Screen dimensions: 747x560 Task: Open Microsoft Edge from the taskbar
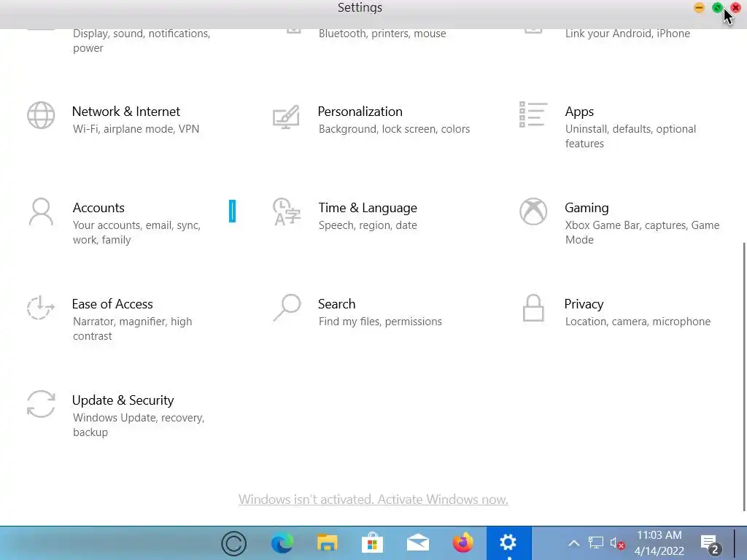tap(282, 543)
